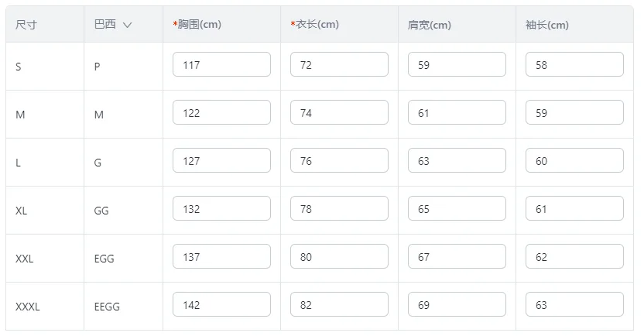This screenshot has width=644, height=336.
Task: Select the size XXXL chest field showing 142
Action: pos(221,304)
